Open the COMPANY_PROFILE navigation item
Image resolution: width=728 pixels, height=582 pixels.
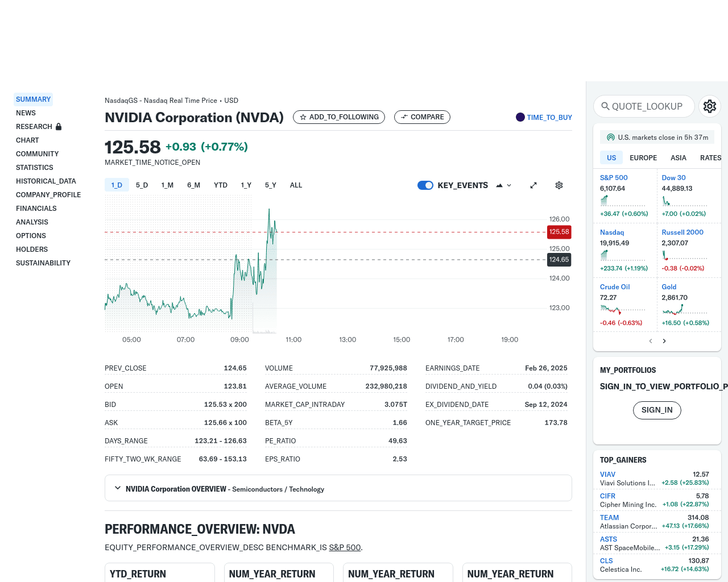48,195
